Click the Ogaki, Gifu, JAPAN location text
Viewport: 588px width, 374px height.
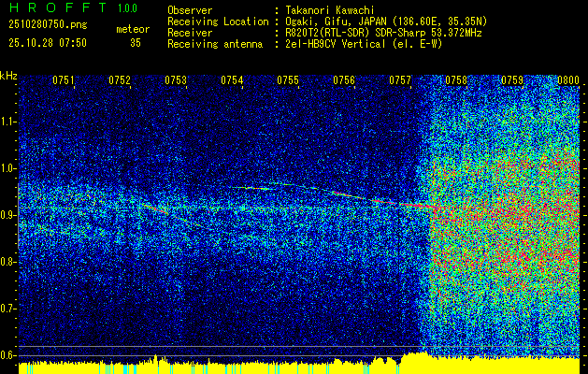(x=386, y=22)
